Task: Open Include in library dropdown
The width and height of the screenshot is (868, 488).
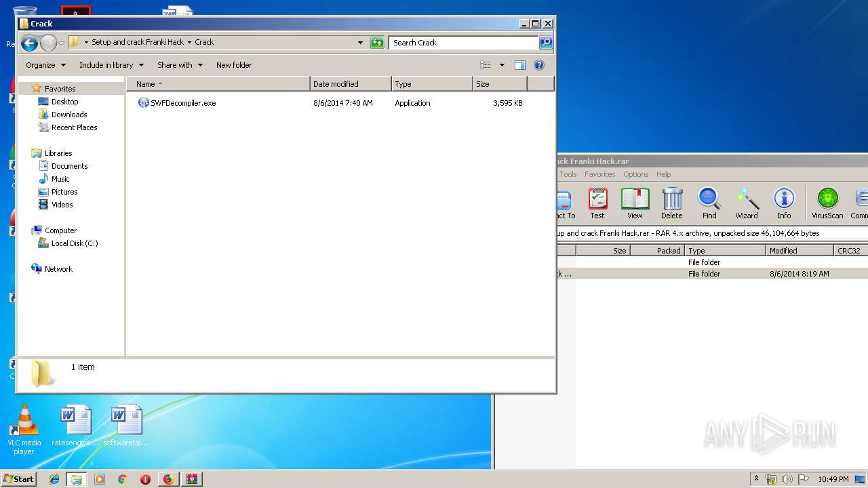Action: click(111, 65)
